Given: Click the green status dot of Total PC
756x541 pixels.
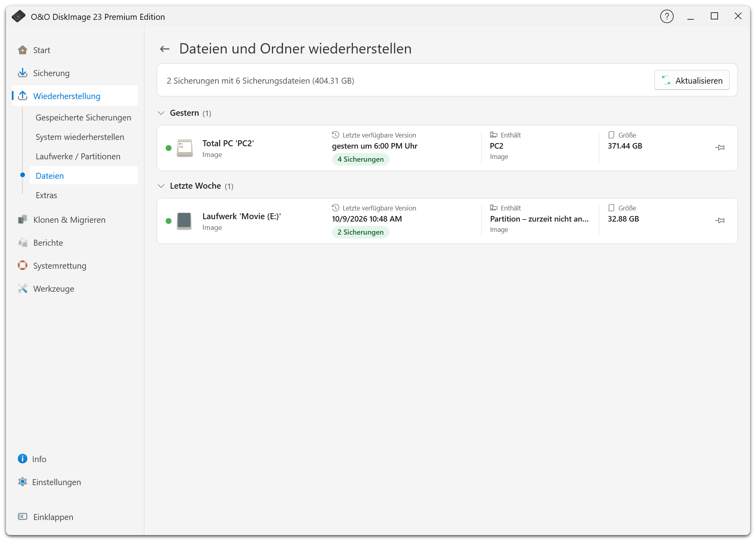Looking at the screenshot, I should (168, 148).
